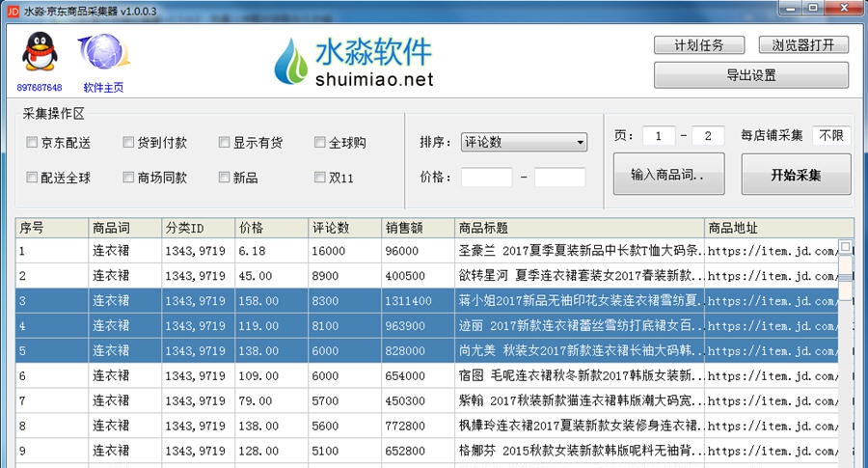Viewport: 868px width, 468px height.
Task: Open the 软件主页 link
Action: tap(103, 88)
